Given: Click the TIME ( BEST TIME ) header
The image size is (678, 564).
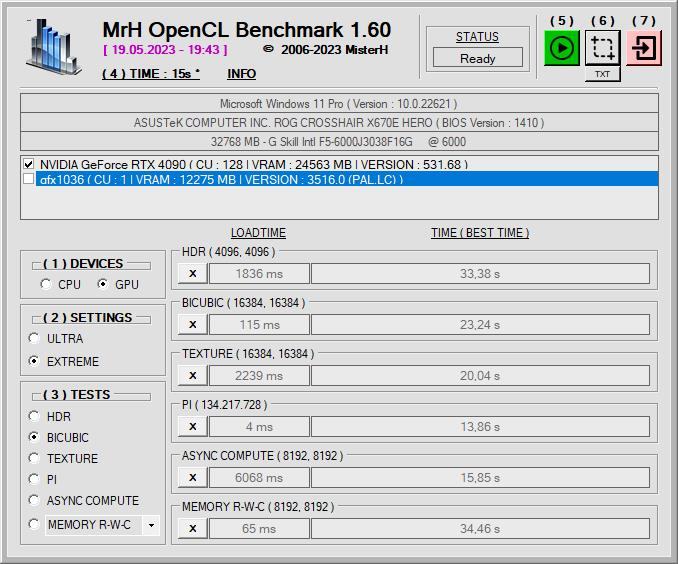Looking at the screenshot, I should click(480, 233).
